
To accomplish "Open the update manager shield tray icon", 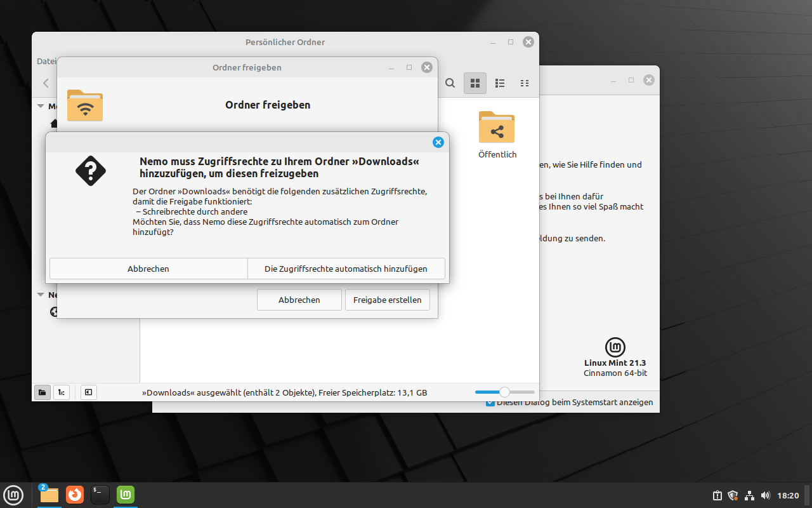I will point(733,495).
